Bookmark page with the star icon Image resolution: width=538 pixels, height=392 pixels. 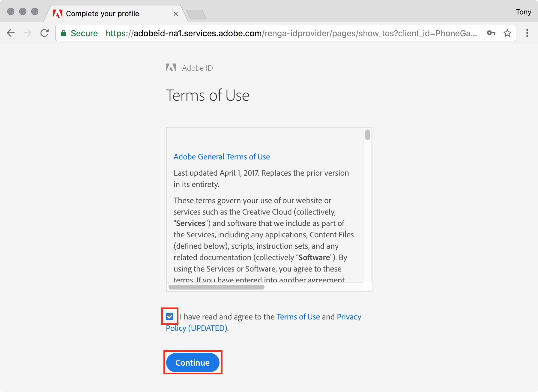[507, 33]
